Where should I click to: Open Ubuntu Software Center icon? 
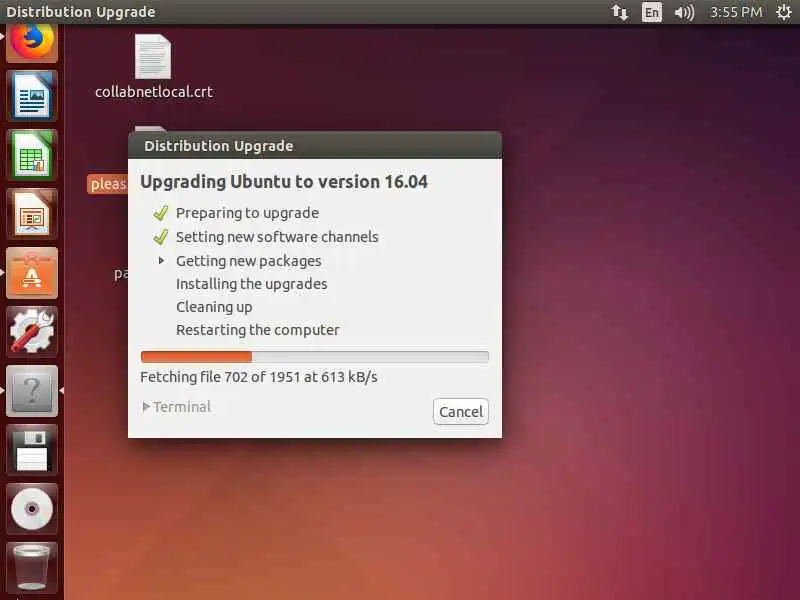click(x=32, y=273)
